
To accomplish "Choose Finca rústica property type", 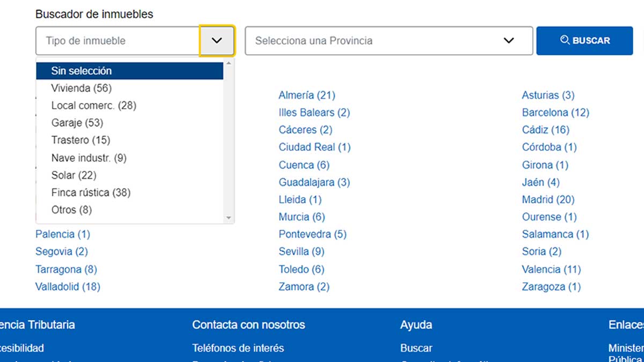I will coord(90,192).
